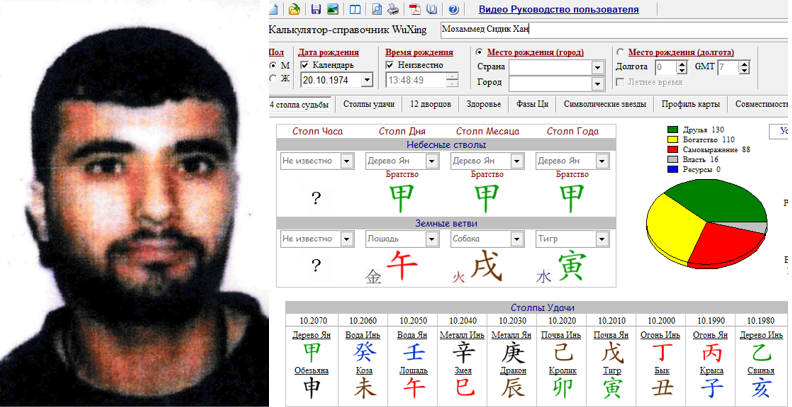Click the green 寅 tiger branch character
The width and height of the screenshot is (792, 407).
point(572,266)
